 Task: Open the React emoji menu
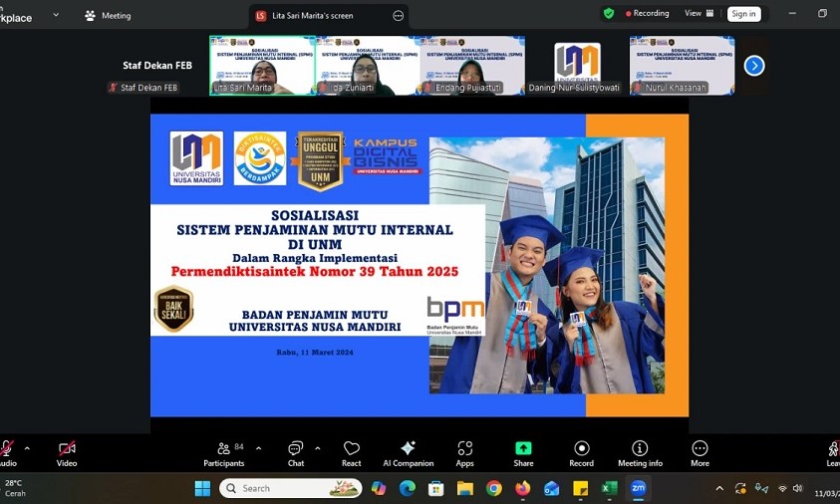(x=351, y=453)
